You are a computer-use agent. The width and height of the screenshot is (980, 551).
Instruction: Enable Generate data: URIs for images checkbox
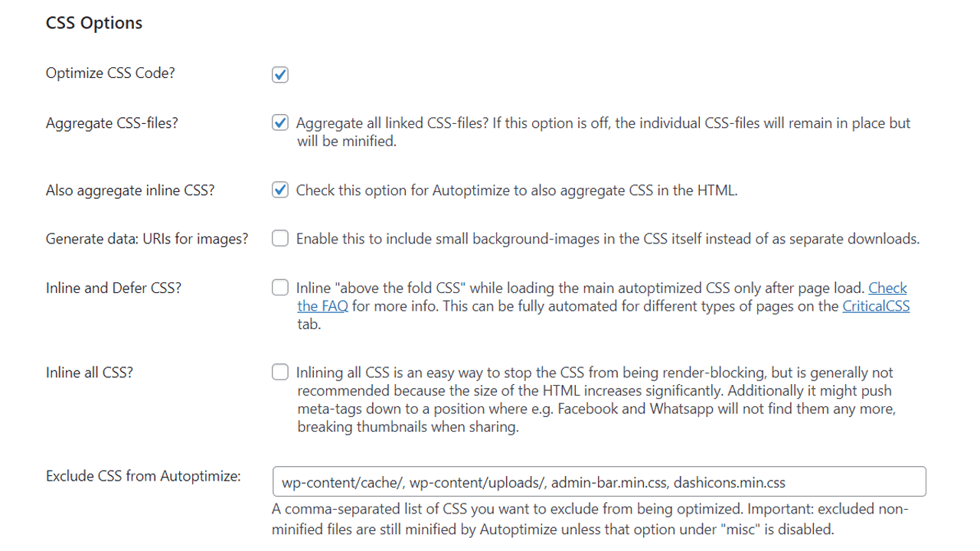point(280,239)
